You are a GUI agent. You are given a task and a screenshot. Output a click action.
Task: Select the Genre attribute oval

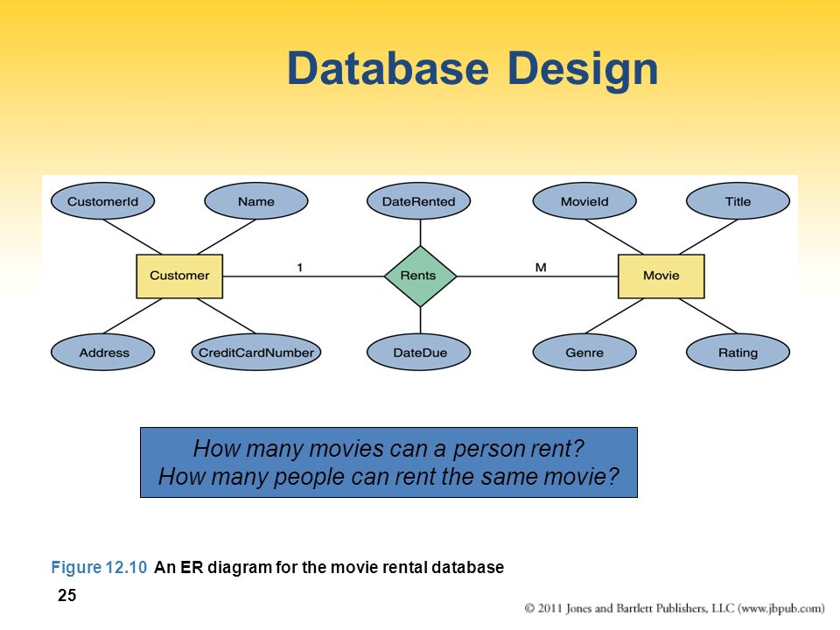[584, 353]
